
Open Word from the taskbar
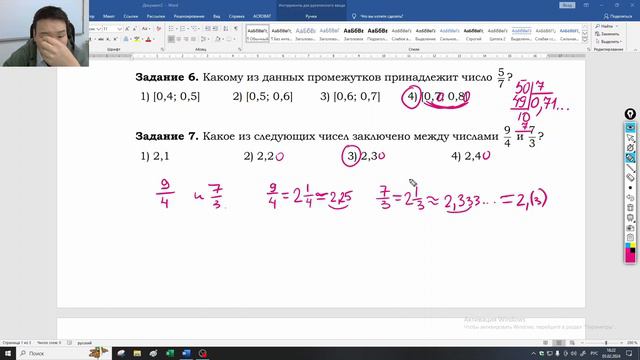(x=186, y=353)
